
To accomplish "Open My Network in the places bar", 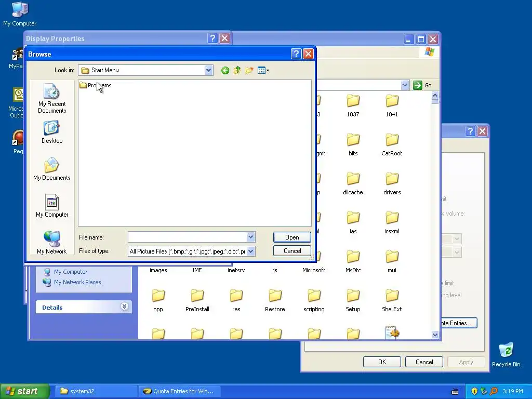I will coord(52,242).
